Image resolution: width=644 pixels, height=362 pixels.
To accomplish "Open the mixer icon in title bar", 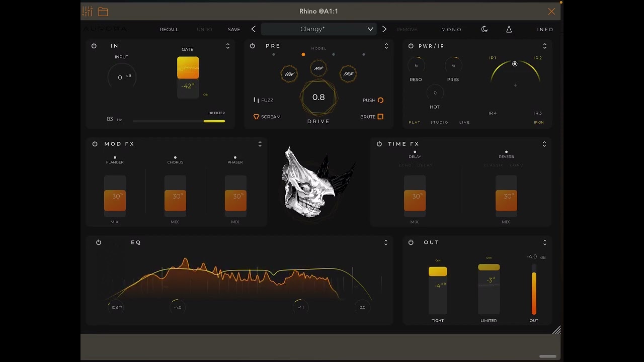I will [88, 11].
